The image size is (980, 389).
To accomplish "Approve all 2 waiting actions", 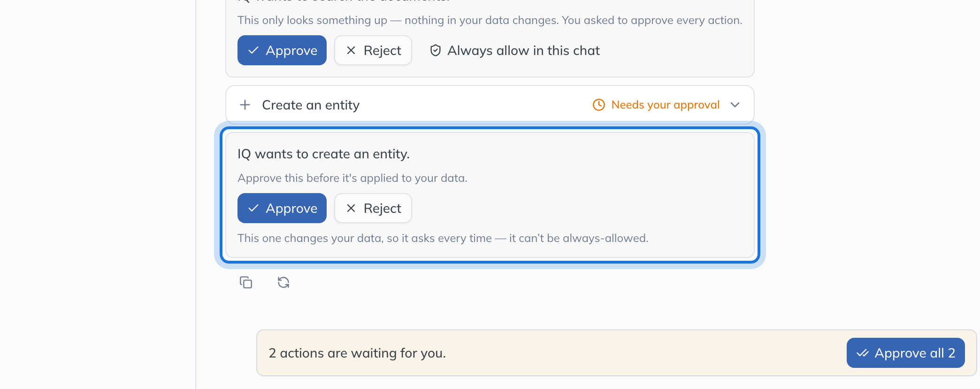I will click(906, 353).
